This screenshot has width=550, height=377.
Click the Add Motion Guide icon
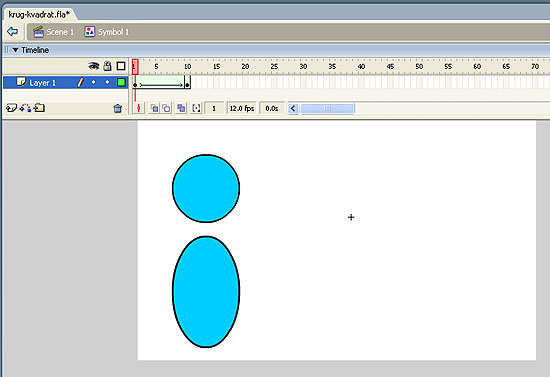pos(25,108)
